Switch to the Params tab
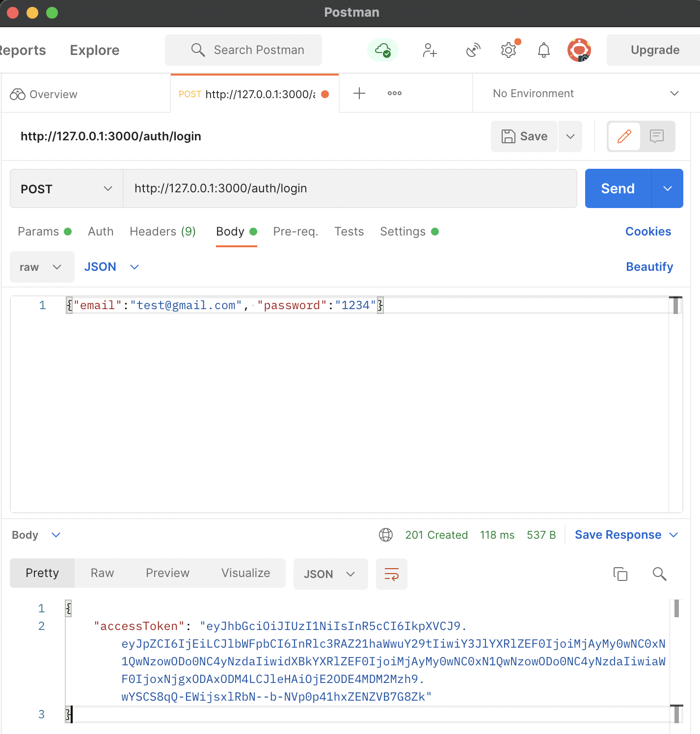Viewport: 700px width, 734px height. [45, 232]
